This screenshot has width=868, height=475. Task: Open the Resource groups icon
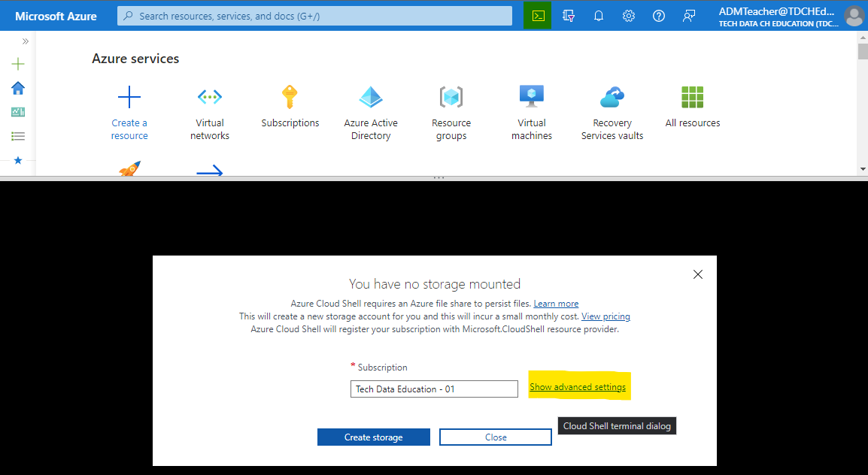pyautogui.click(x=451, y=97)
